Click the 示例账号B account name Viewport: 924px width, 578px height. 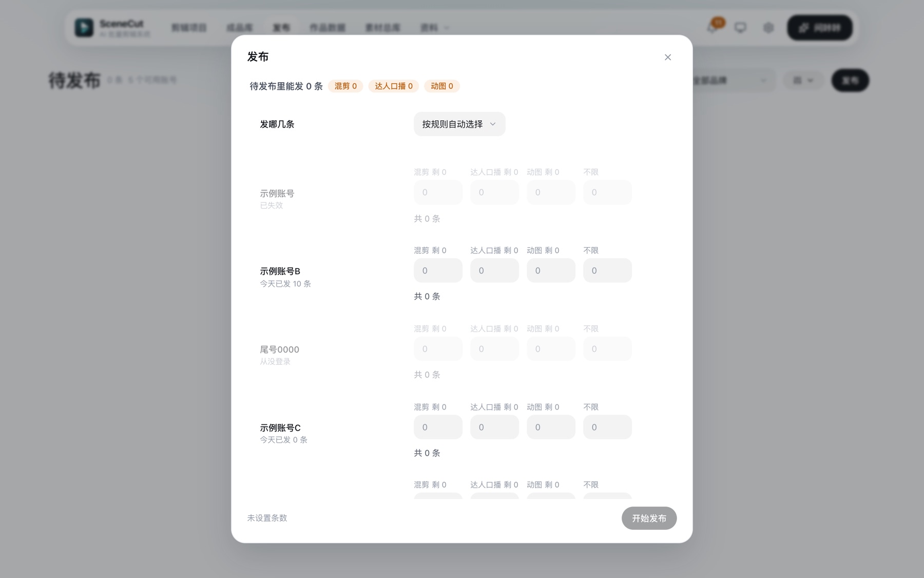point(280,271)
